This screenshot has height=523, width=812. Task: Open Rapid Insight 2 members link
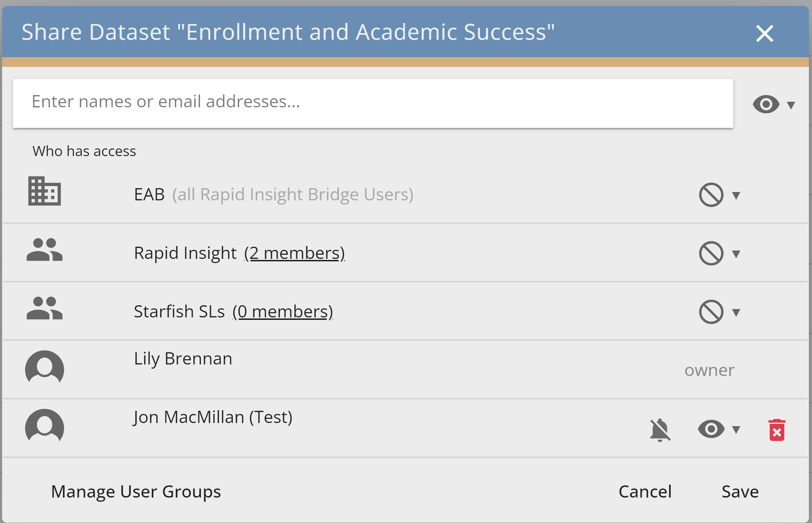click(294, 253)
